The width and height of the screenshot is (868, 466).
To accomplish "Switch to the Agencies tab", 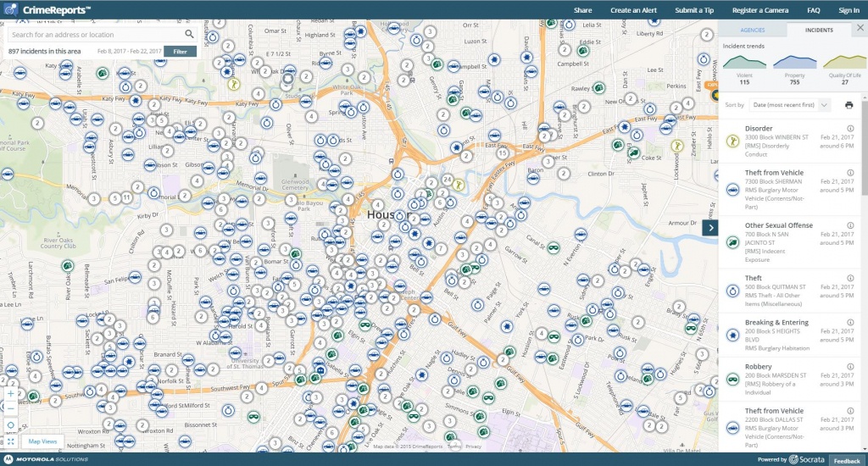I will pos(754,30).
